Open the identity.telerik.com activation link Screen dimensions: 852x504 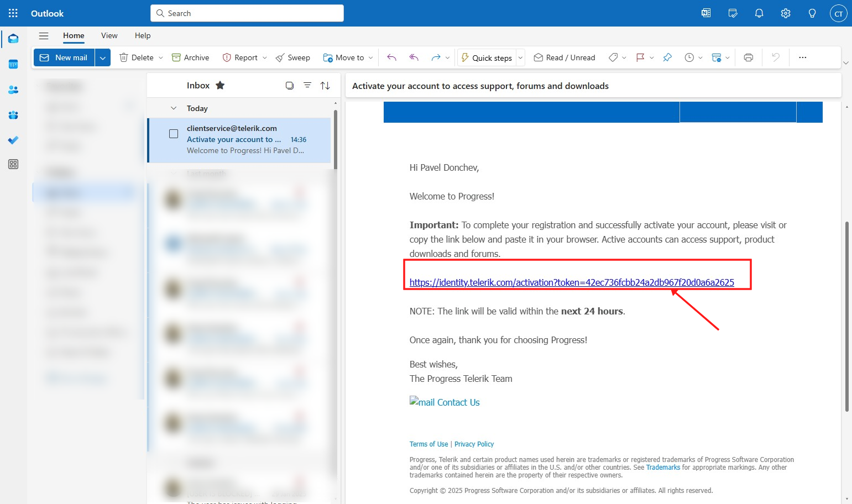point(572,282)
